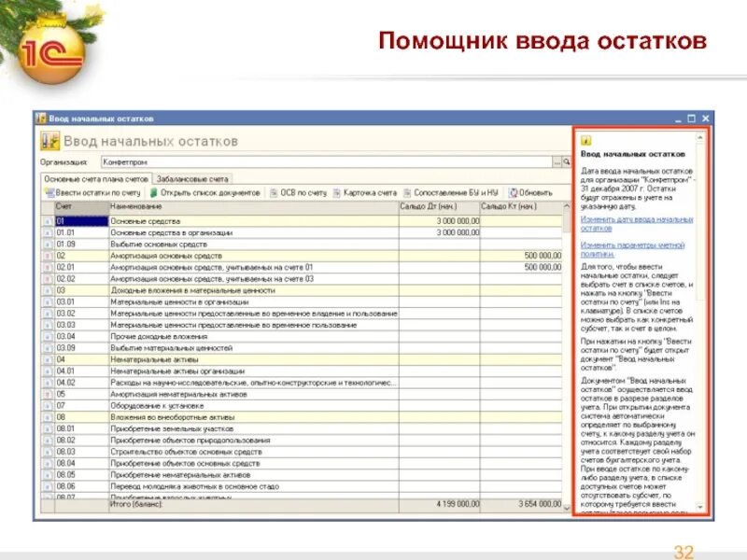Click table scrollbar down arrow
Image resolution: width=747 pixels, height=560 pixels.
tap(567, 508)
